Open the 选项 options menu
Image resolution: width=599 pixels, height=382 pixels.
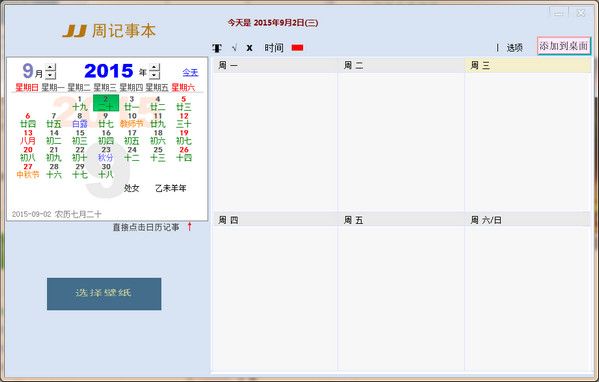[514, 48]
